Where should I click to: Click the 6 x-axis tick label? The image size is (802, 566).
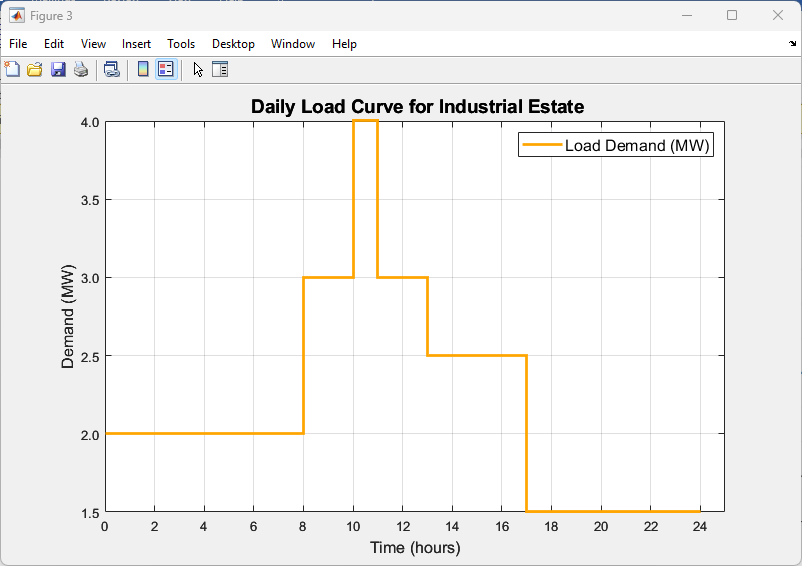254,527
